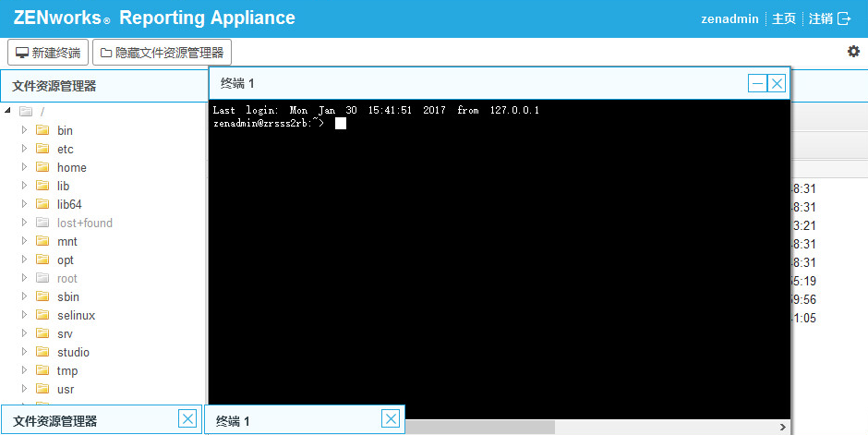Screen dimensions: 868x435
Task: Close the 文件资源管理器 taskbar tab
Action: pos(187,419)
